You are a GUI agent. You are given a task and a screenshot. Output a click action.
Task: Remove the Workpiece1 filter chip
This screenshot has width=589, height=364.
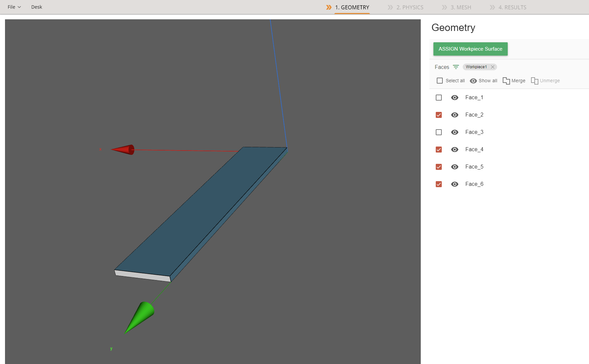coord(492,67)
